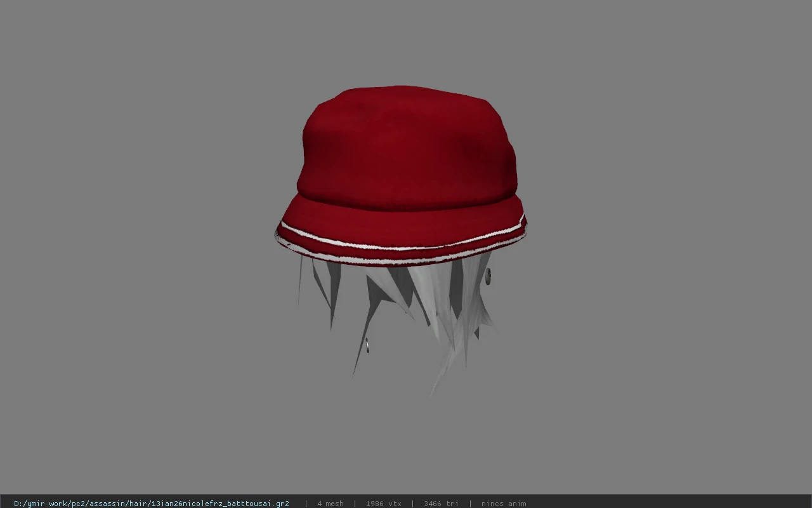Click the file path ending in batttousai.gr2
Screen dimensions: 812x508
[152, 504]
